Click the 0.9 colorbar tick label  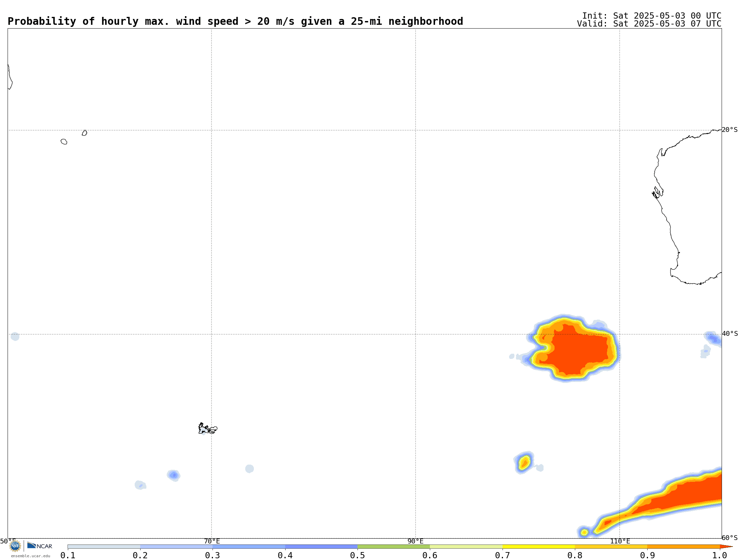(647, 555)
